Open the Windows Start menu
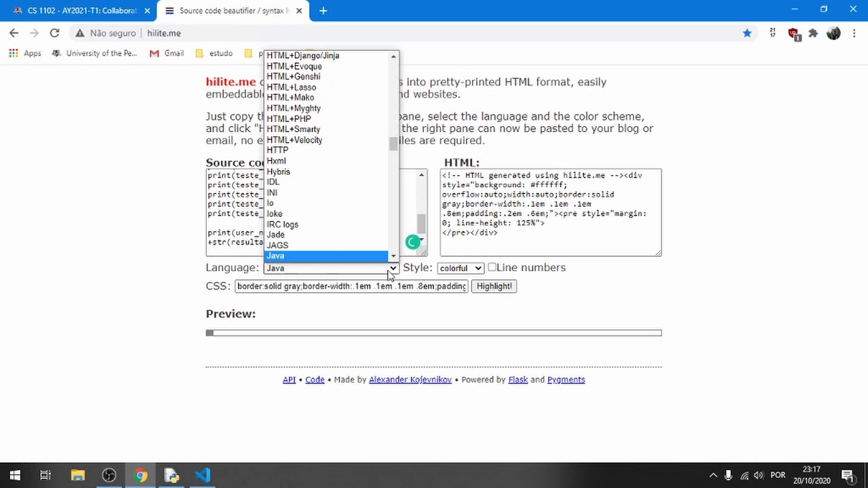 pos(15,475)
